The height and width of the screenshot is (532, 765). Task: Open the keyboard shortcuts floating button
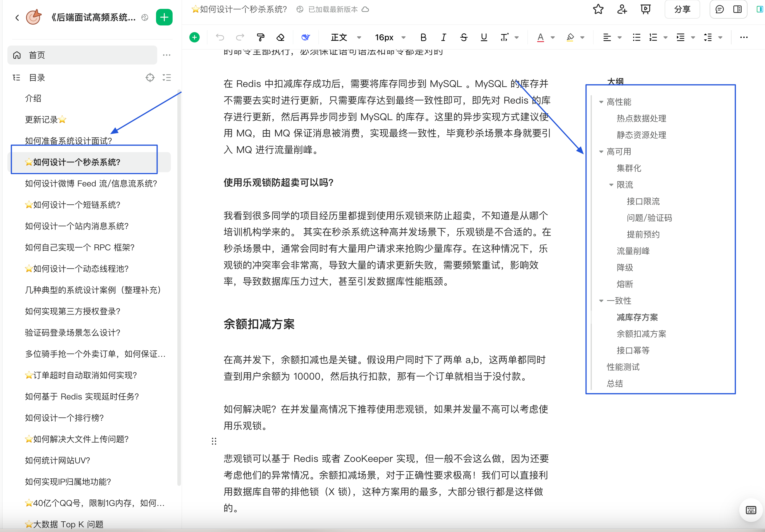(751, 510)
